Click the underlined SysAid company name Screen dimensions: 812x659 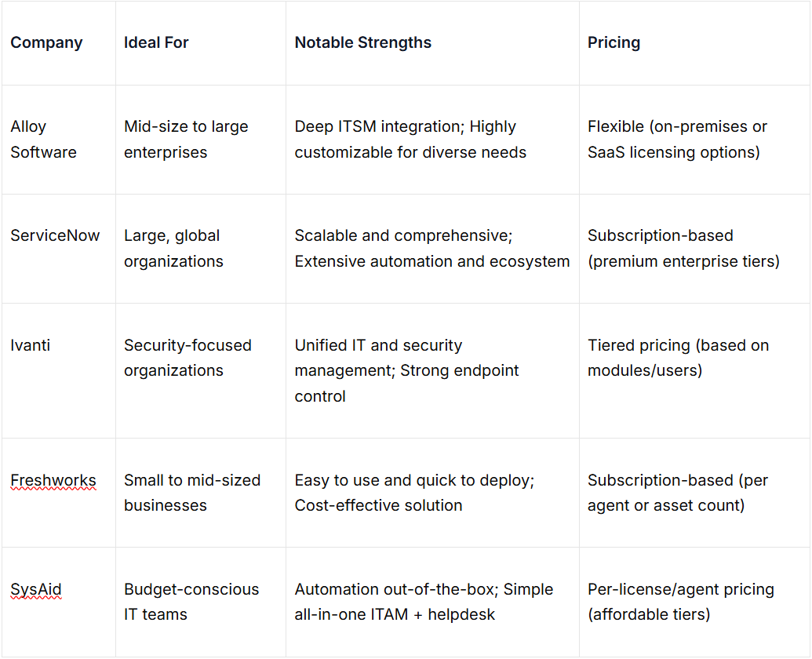(36, 589)
